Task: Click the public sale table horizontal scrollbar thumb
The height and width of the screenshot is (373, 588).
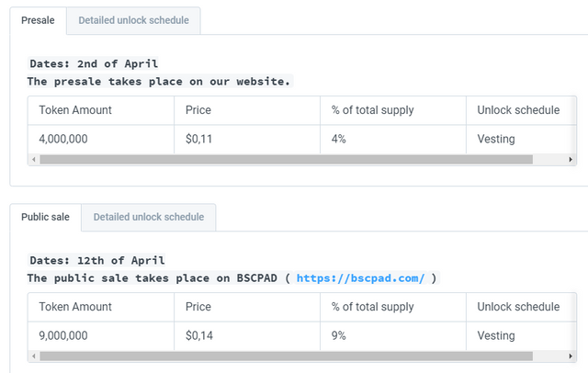Action: [x=286, y=356]
